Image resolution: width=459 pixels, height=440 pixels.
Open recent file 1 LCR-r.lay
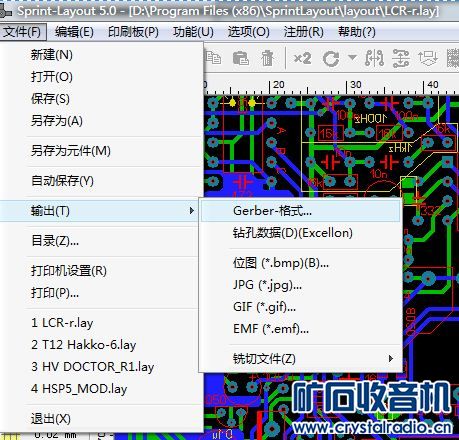point(101,323)
